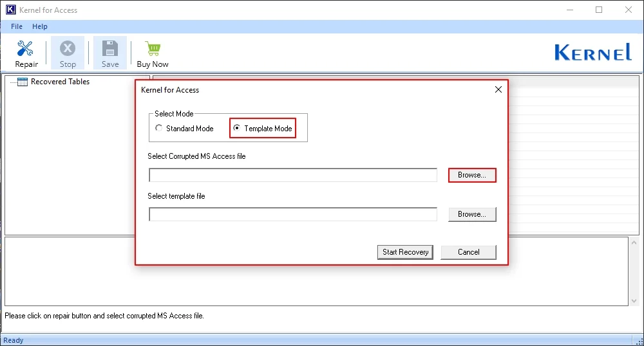Viewport: 644px width, 346px height.
Task: Click the corrupted MS Access file path field
Action: [x=293, y=176]
